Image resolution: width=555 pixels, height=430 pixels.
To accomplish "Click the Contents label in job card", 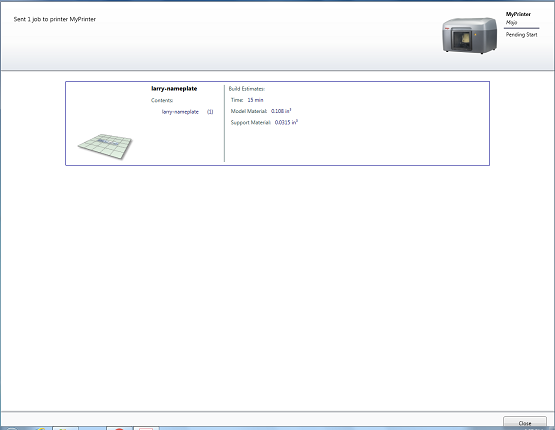I will (x=162, y=101).
